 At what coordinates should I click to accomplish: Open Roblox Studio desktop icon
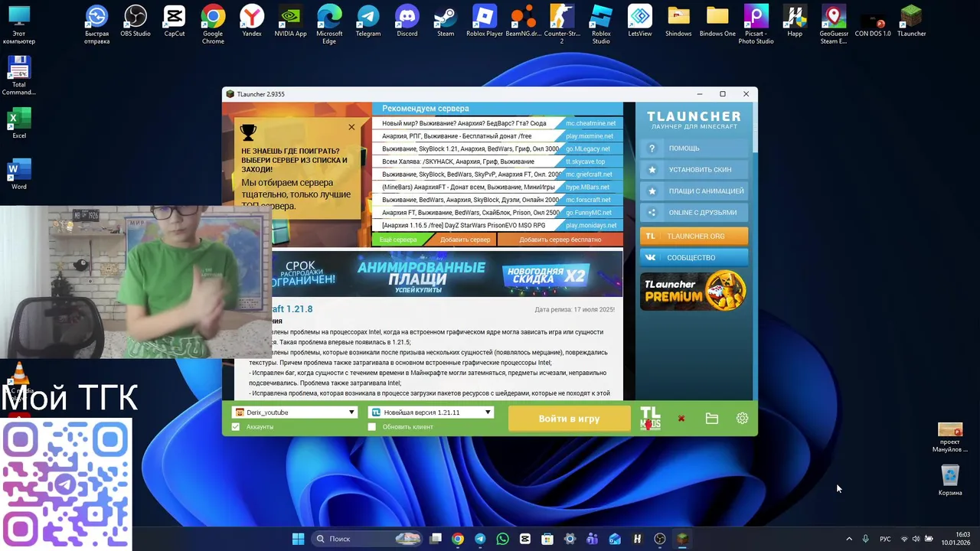pos(601,24)
